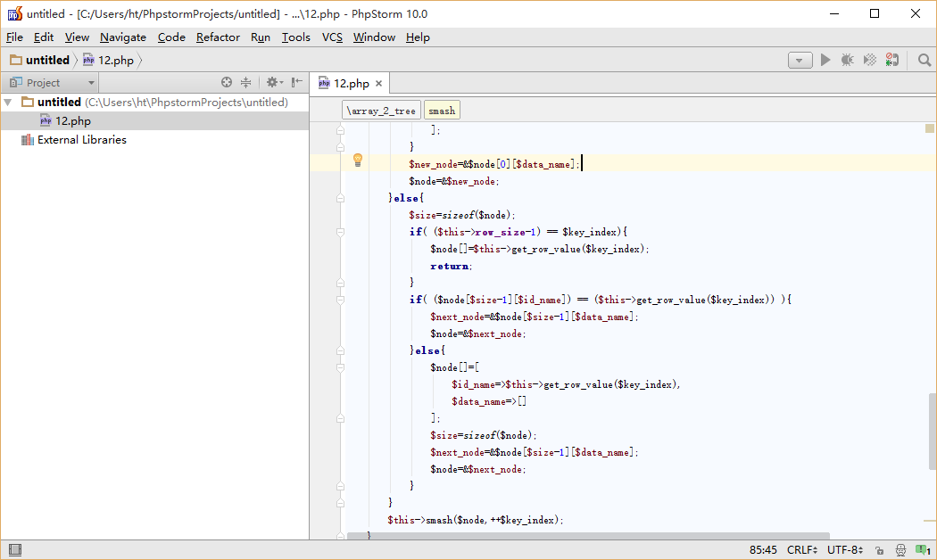Close the 12.php editor tab
The width and height of the screenshot is (937, 560).
[x=378, y=83]
